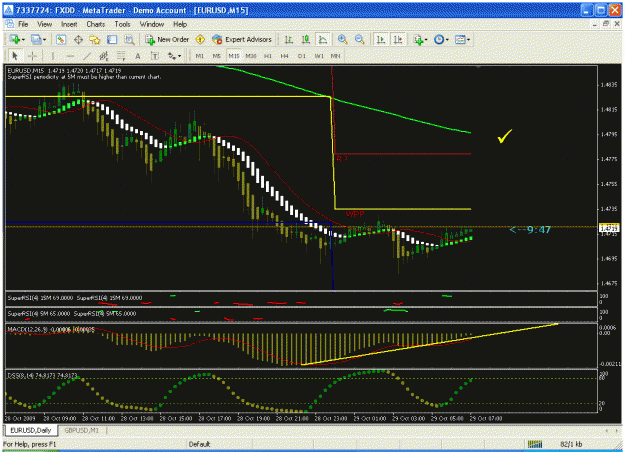Open the View menu
The height and width of the screenshot is (452, 625).
click(x=45, y=24)
